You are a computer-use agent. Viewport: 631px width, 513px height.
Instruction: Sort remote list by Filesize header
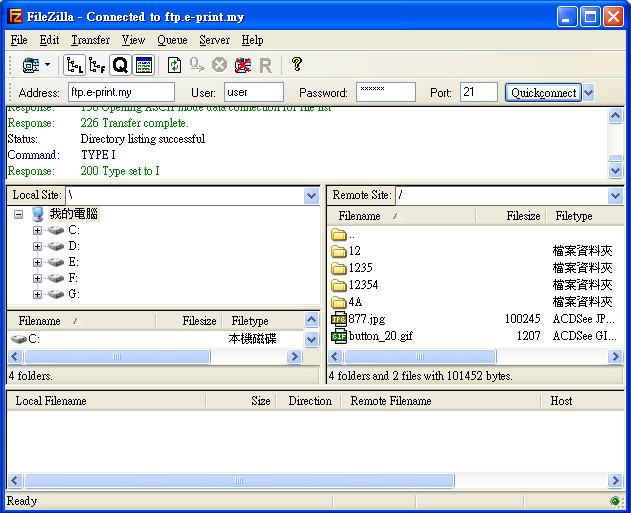pos(510,216)
